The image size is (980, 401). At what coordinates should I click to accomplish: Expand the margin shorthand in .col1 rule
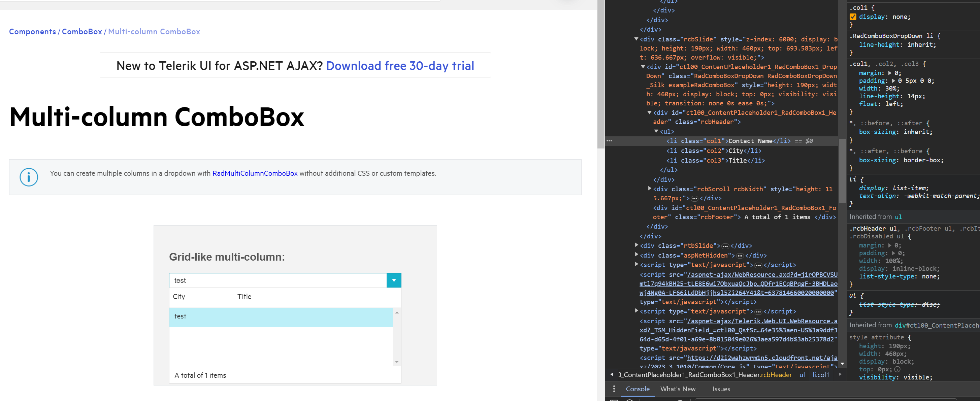point(889,73)
